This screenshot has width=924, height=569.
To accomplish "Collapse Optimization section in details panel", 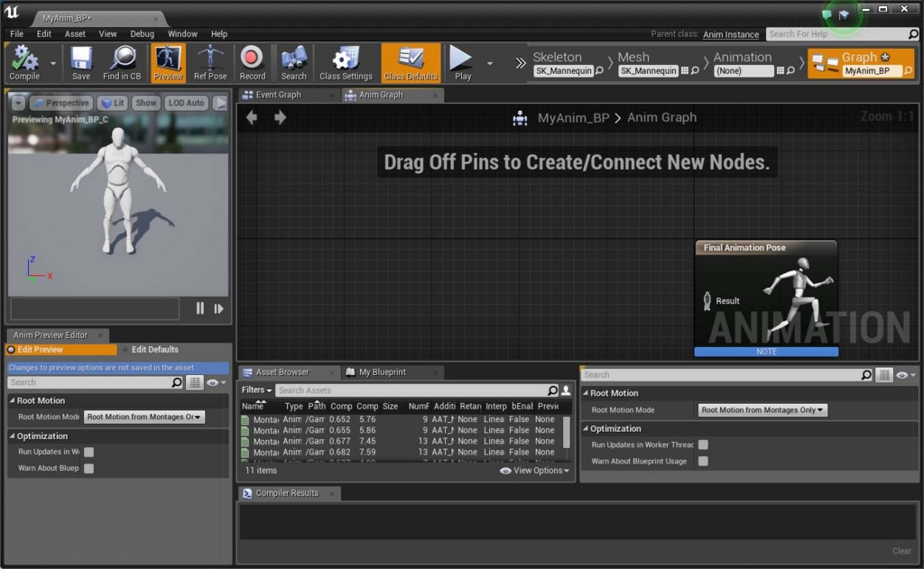I will click(586, 429).
